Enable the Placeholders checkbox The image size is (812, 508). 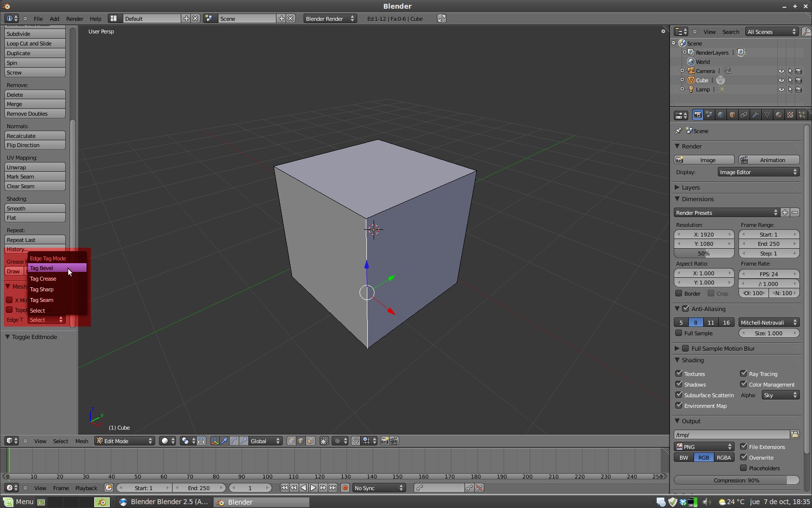click(x=743, y=468)
